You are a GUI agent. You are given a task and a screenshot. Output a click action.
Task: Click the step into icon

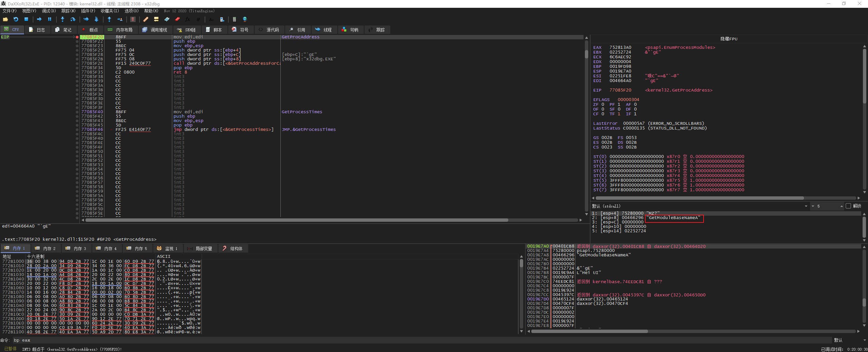62,19
